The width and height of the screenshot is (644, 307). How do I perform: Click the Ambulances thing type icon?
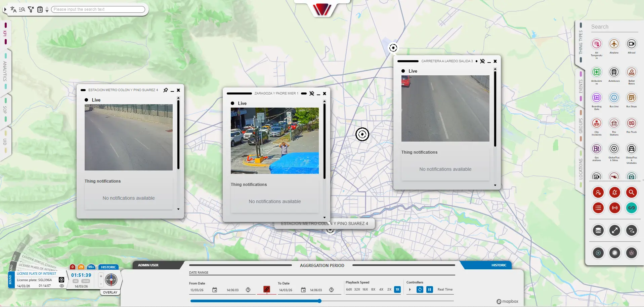[596, 72]
